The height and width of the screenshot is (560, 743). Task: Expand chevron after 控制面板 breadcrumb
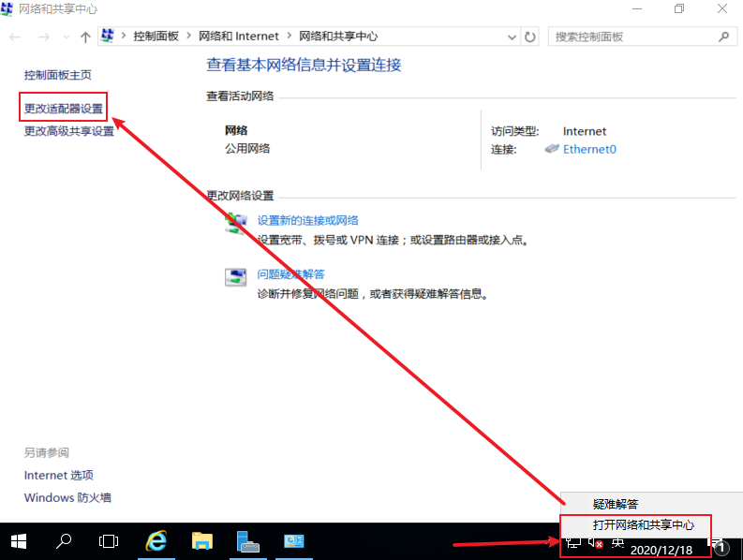click(188, 36)
